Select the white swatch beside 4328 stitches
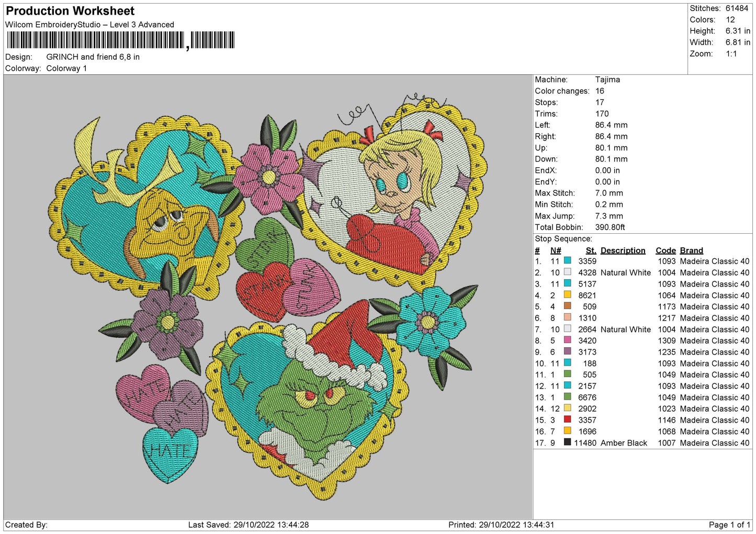Image resolution: width=756 pixels, height=534 pixels. 567,272
